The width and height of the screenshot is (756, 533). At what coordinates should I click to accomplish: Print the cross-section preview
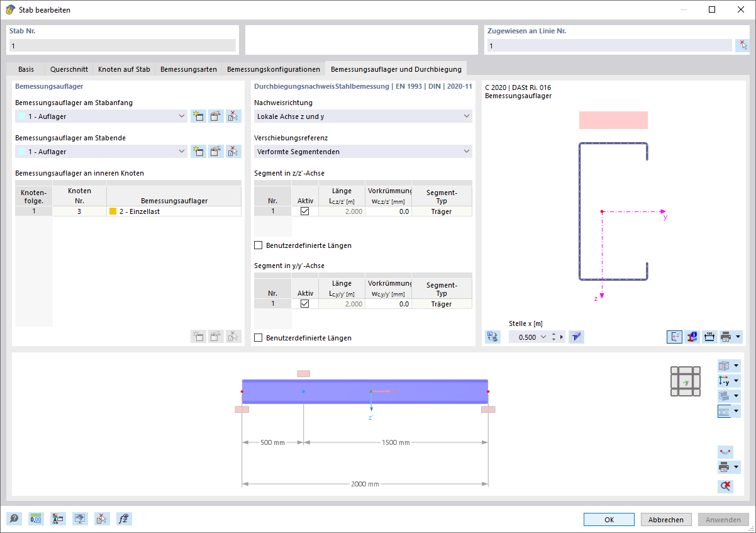(x=726, y=337)
